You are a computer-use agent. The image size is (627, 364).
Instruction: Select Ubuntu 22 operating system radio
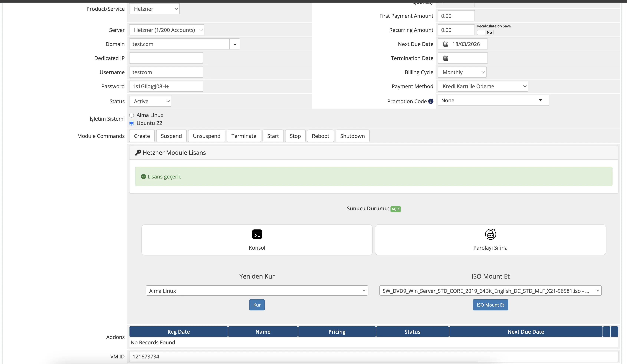click(x=132, y=123)
